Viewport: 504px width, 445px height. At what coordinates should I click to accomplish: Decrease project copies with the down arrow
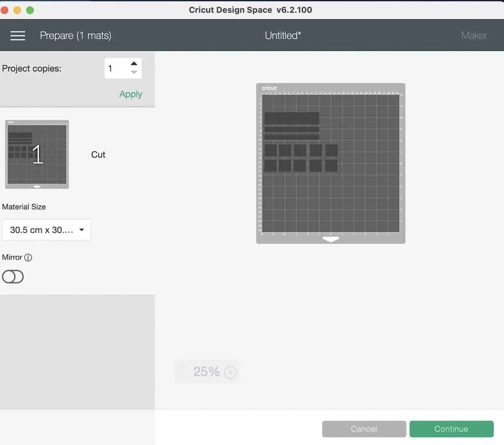(134, 72)
